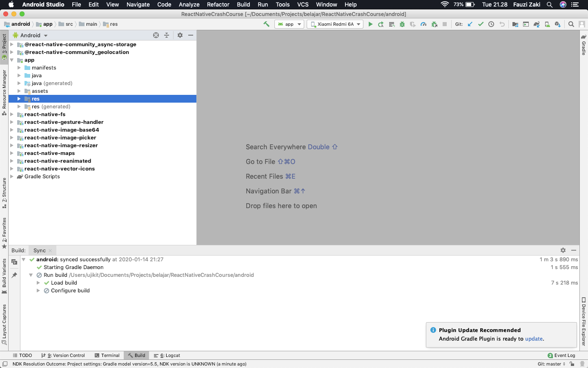Open the Terminal tool window tab

pyautogui.click(x=107, y=355)
